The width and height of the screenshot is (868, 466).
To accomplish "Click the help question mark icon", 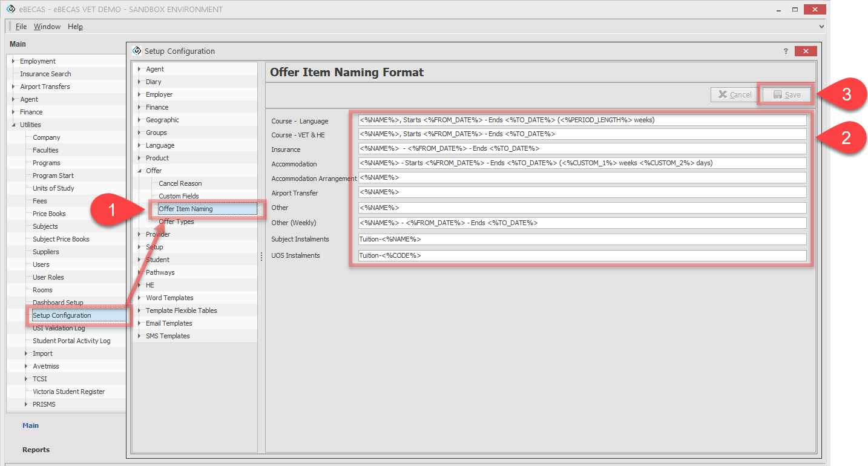I will tap(786, 51).
